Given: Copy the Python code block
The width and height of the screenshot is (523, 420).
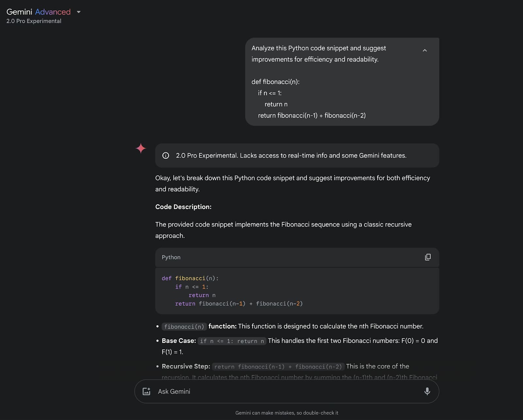Looking at the screenshot, I should 428,257.
